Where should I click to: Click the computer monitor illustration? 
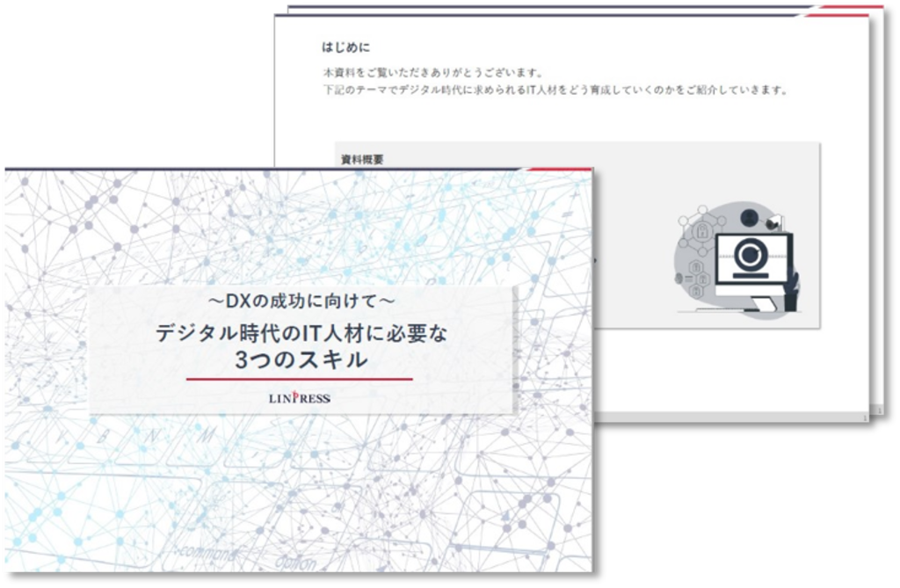tap(752, 265)
